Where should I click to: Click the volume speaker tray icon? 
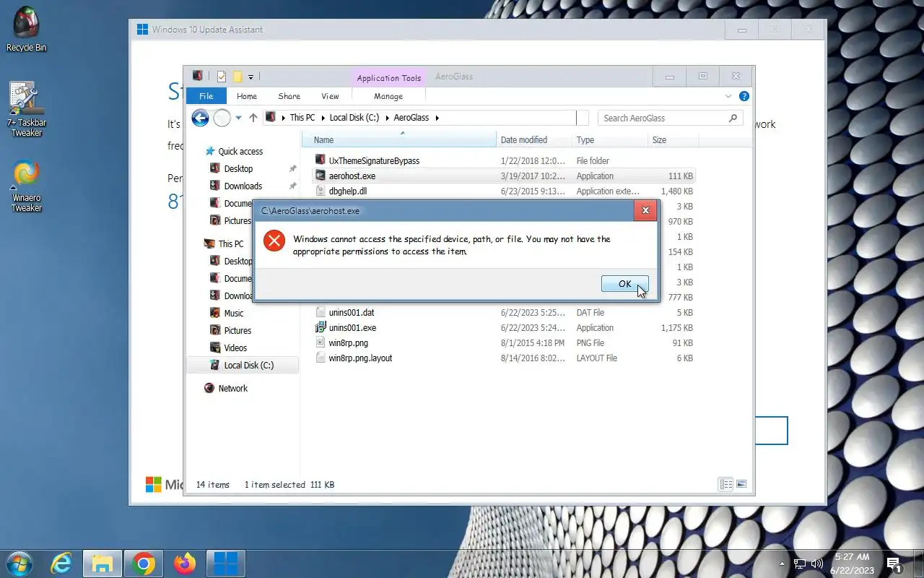pyautogui.click(x=817, y=564)
